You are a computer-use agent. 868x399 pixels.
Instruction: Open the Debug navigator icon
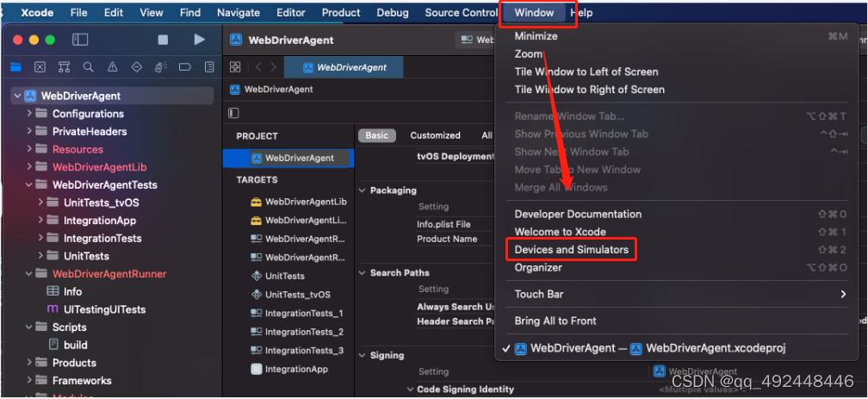[161, 67]
